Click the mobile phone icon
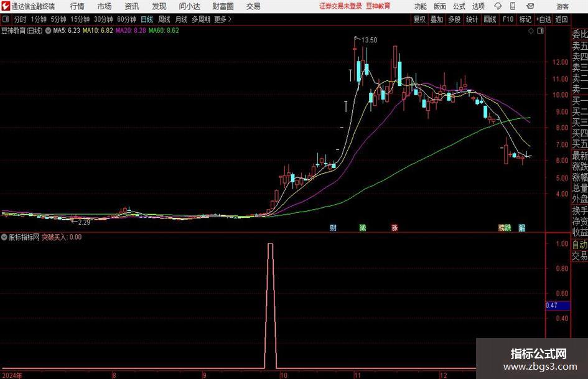 513,6
